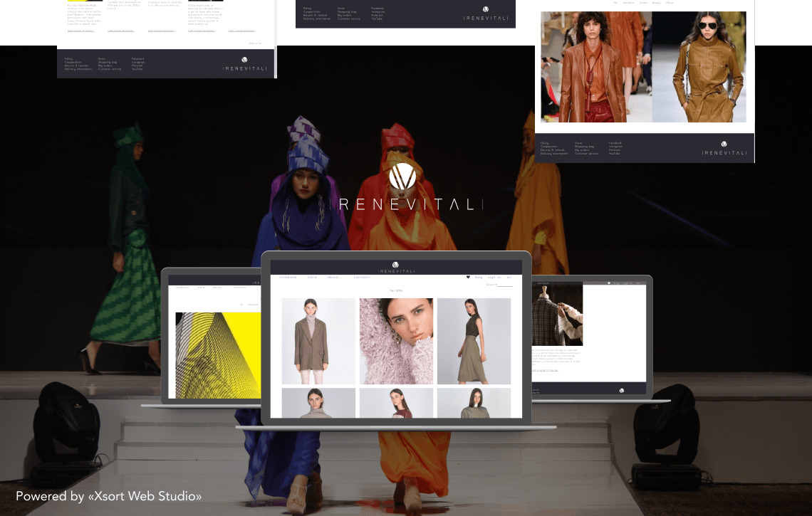Click the sunglasses leather coat runway photo
The width and height of the screenshot is (812, 516).
(x=699, y=67)
